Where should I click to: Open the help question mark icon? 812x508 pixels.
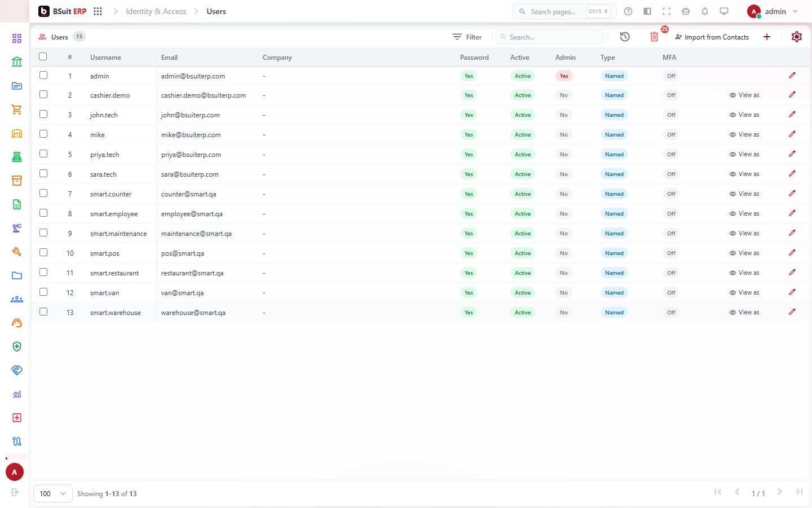click(x=628, y=11)
